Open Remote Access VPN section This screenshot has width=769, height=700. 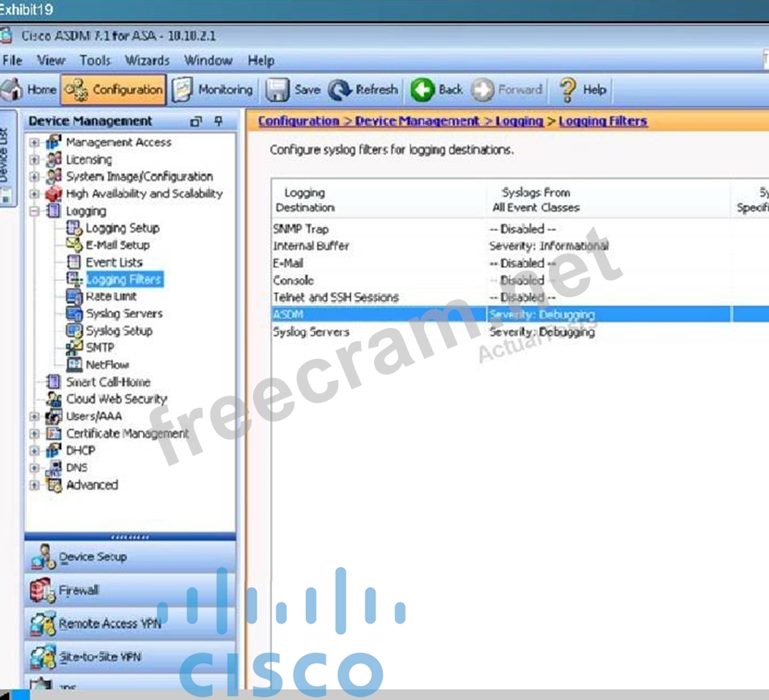(43, 624)
